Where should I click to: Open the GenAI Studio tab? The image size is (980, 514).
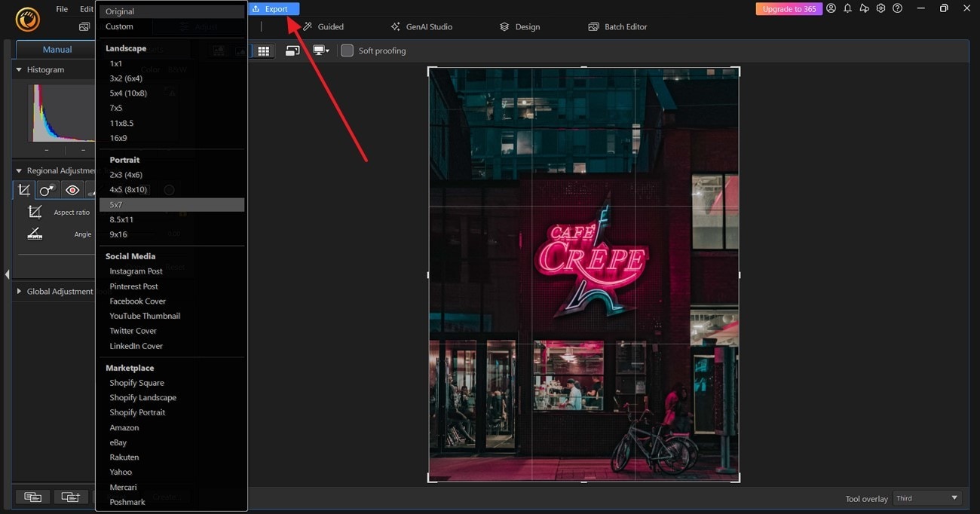tap(421, 26)
